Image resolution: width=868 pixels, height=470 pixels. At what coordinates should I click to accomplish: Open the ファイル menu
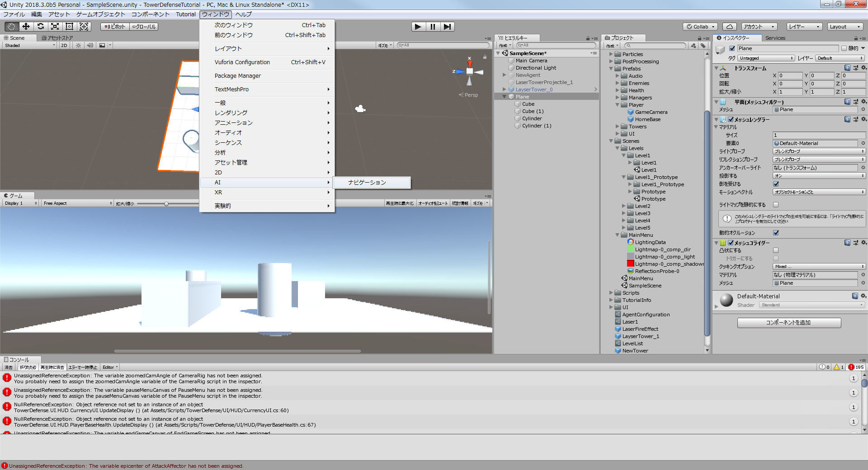coord(14,14)
